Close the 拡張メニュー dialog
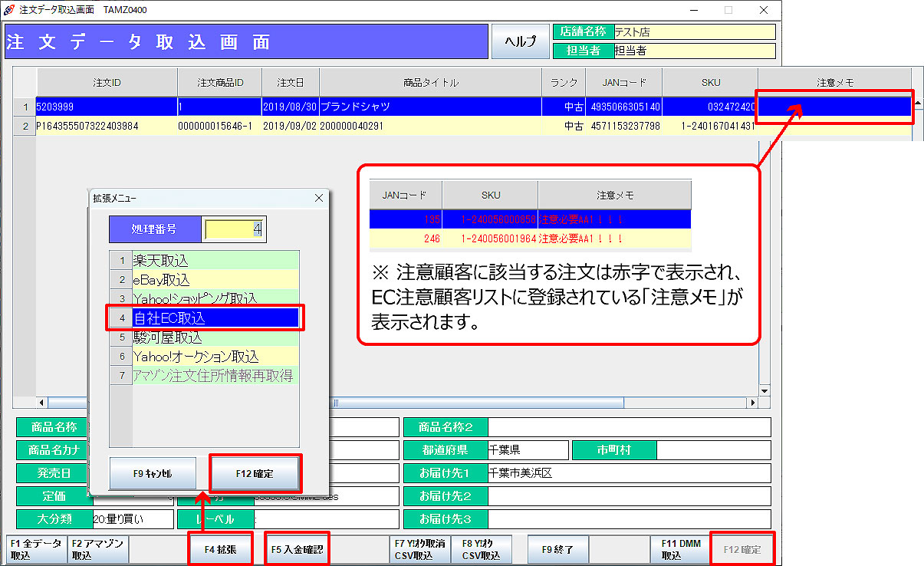 [x=319, y=198]
